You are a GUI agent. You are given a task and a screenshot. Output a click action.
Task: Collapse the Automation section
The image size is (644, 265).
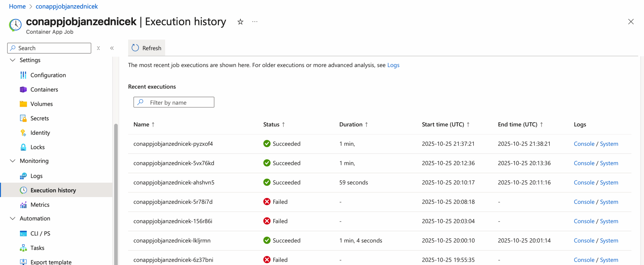[x=13, y=218]
